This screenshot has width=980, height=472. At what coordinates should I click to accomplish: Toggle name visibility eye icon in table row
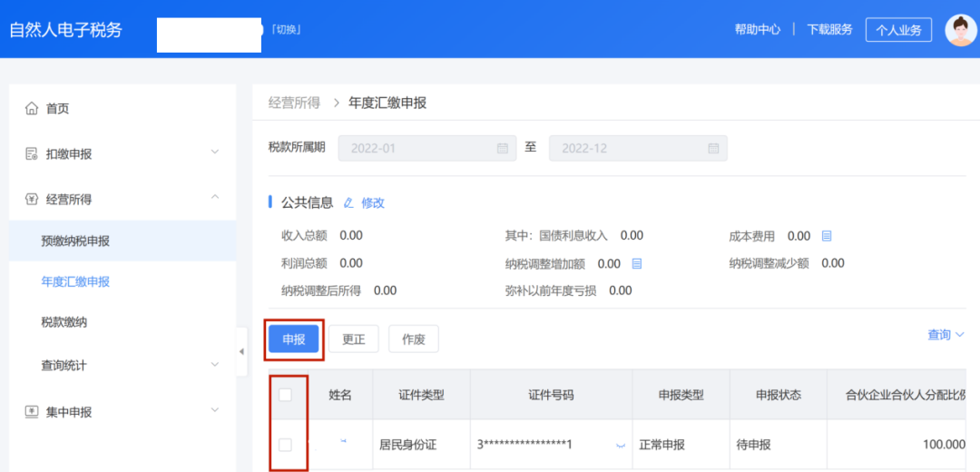[x=342, y=442]
